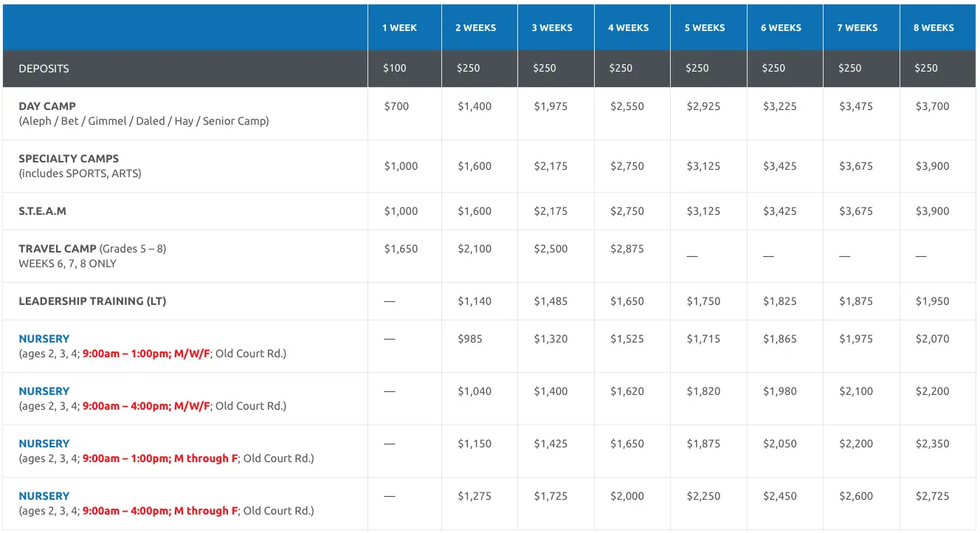The image size is (980, 533).
Task: Open the Nursery 9:00am–1:00pm M/W/F link
Action: [44, 339]
